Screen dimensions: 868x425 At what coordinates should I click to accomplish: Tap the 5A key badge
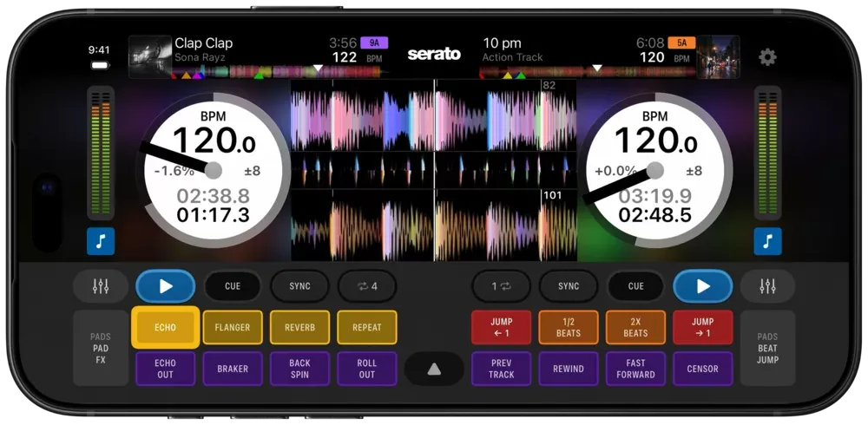click(x=681, y=42)
